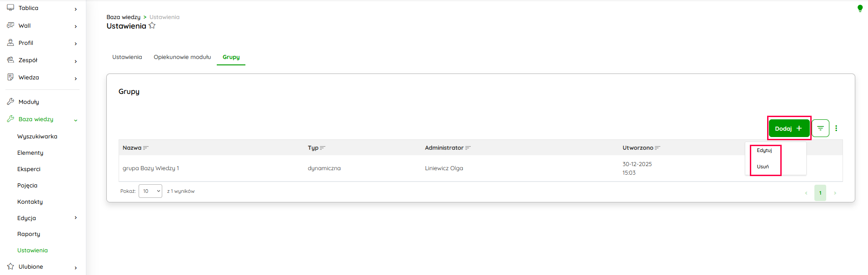Open the Moduły sidebar item
The height and width of the screenshot is (275, 868).
click(x=29, y=102)
